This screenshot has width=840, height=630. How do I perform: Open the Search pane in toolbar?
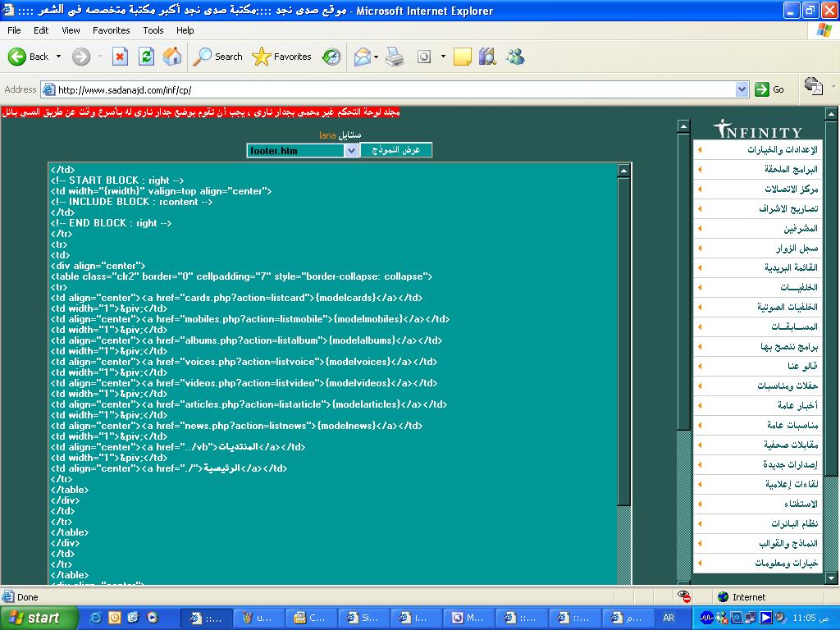click(x=218, y=57)
